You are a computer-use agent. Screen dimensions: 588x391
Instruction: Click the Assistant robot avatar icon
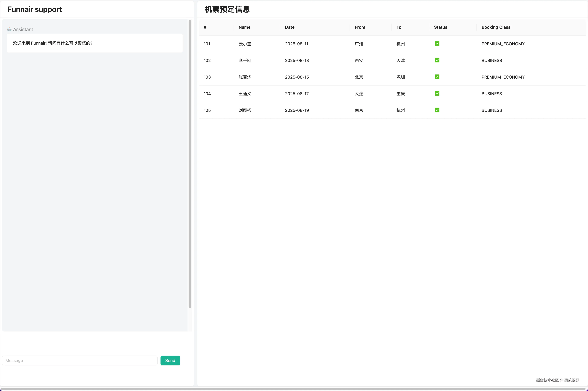[x=9, y=29]
